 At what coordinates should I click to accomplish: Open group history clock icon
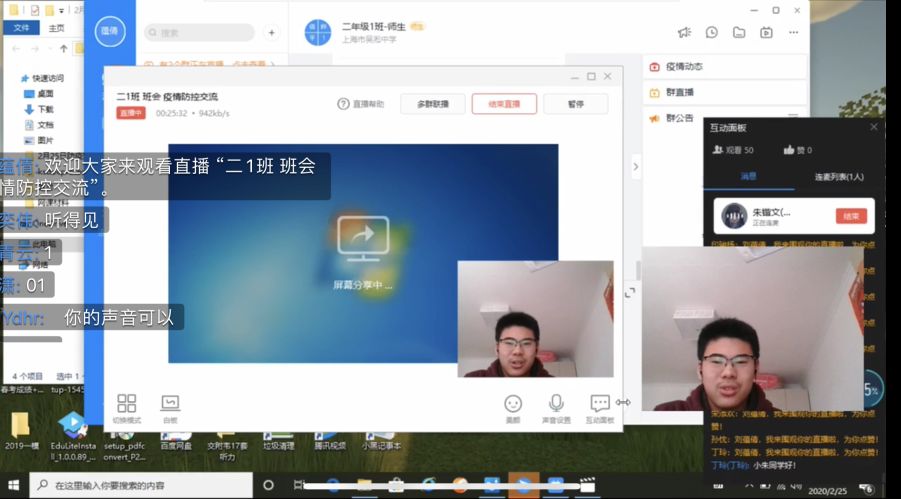pyautogui.click(x=712, y=32)
